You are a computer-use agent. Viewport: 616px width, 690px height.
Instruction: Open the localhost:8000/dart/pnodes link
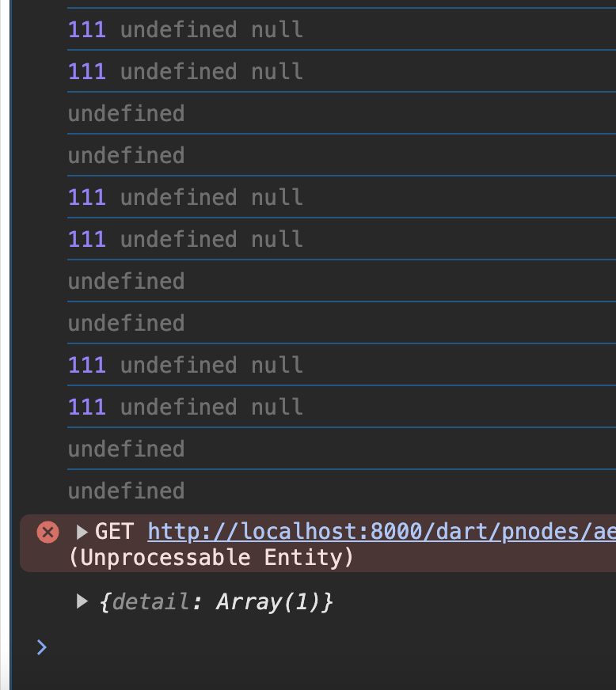382,532
